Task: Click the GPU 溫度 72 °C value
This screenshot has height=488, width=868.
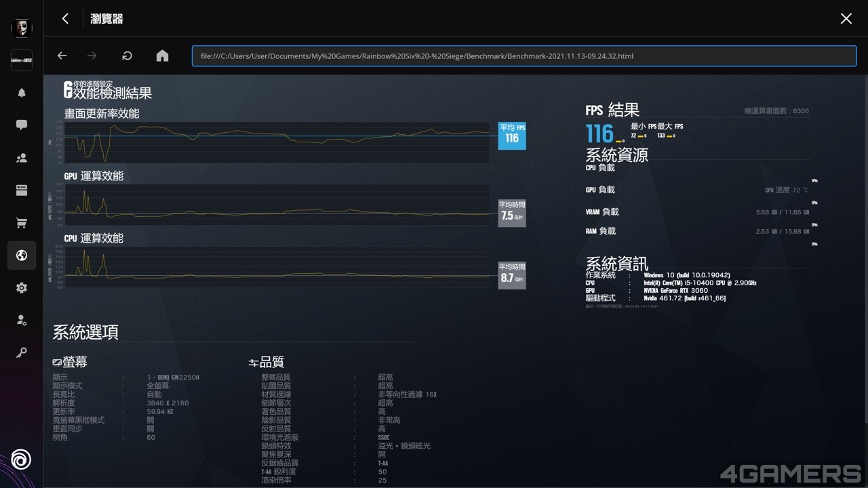Action: [787, 190]
